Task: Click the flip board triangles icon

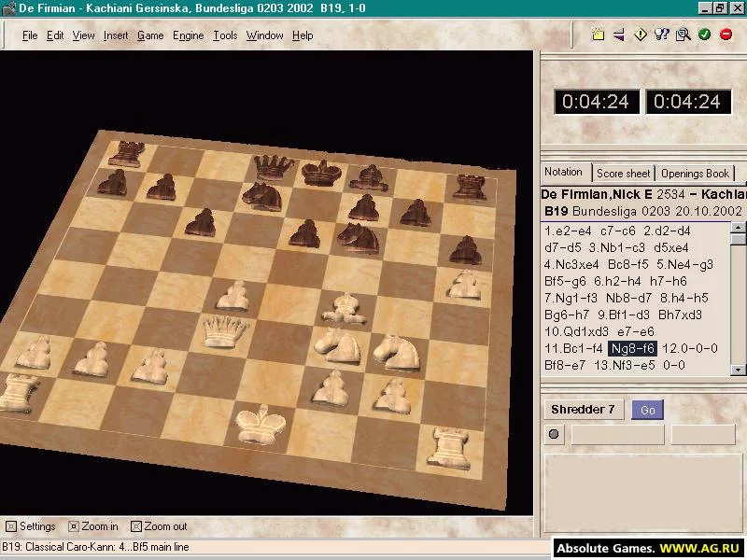Action: pos(619,35)
